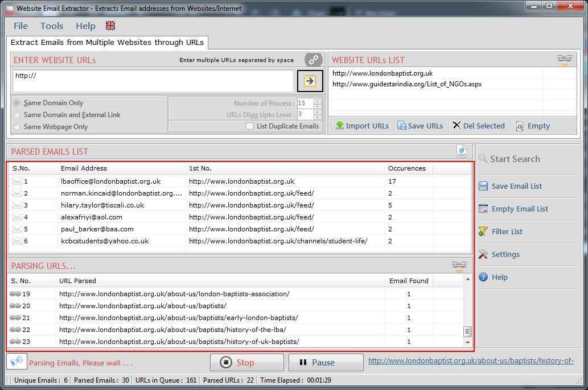Screen dimensions: 588x390
Task: Click the Start Search button text
Action: click(515, 159)
